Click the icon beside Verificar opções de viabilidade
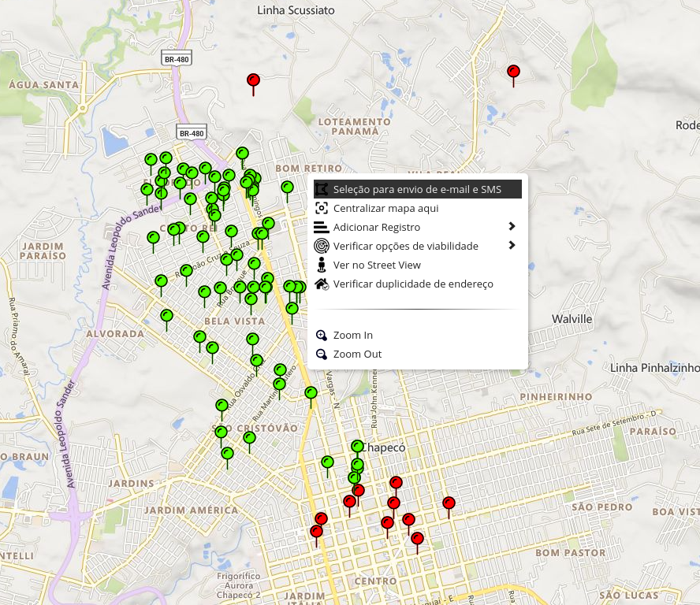The height and width of the screenshot is (605, 700). click(322, 245)
